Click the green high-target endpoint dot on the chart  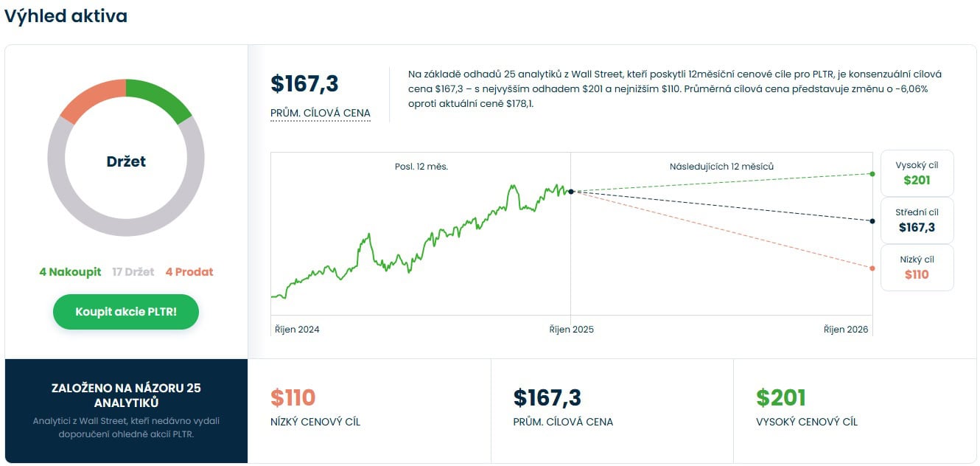(872, 174)
